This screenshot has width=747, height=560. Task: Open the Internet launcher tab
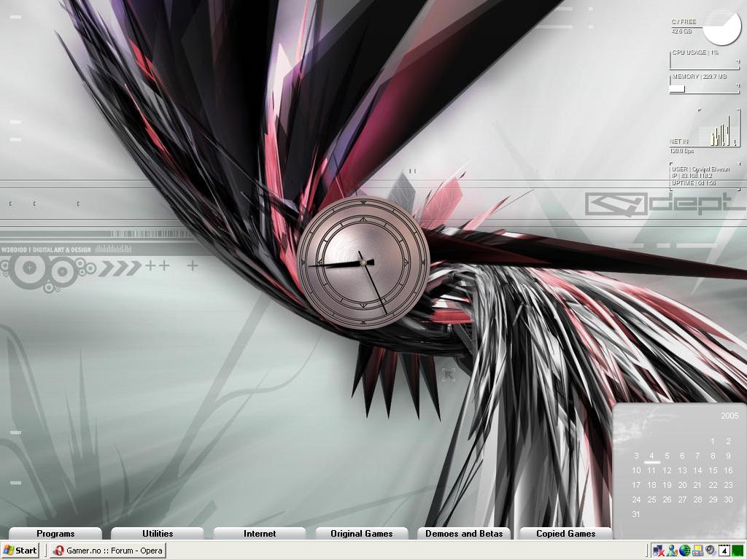tap(260, 533)
